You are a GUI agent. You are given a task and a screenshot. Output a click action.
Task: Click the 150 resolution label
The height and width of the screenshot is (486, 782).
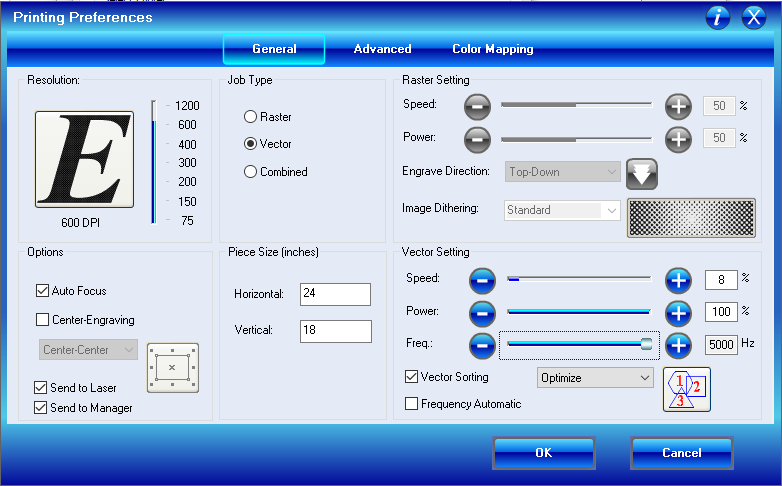click(187, 202)
